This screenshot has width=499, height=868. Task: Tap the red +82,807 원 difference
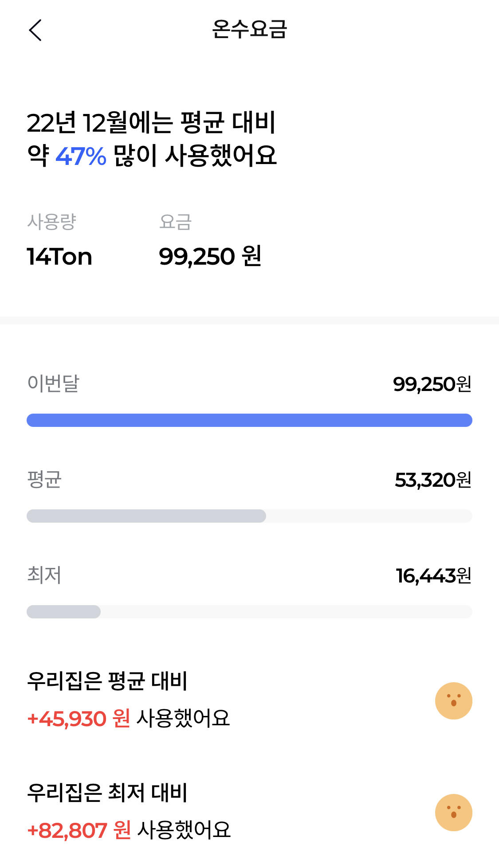(x=79, y=830)
